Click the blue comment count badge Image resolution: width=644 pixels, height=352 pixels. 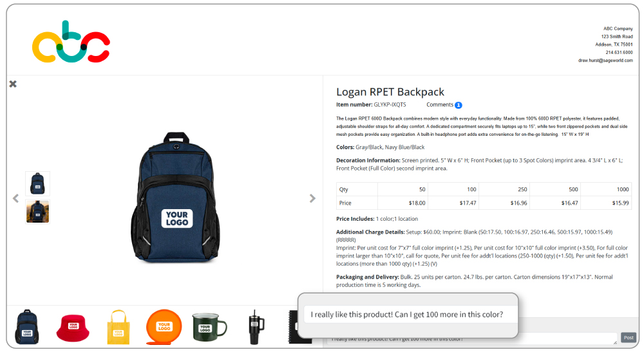tap(459, 105)
